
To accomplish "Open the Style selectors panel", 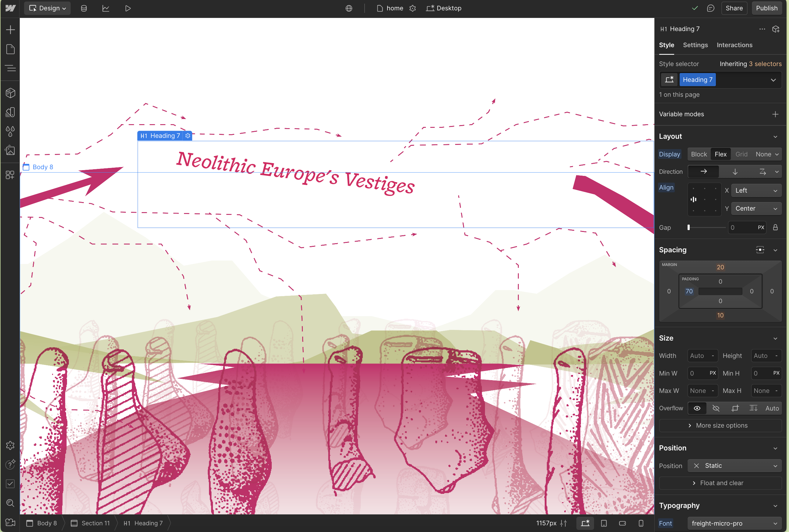I will (10, 112).
